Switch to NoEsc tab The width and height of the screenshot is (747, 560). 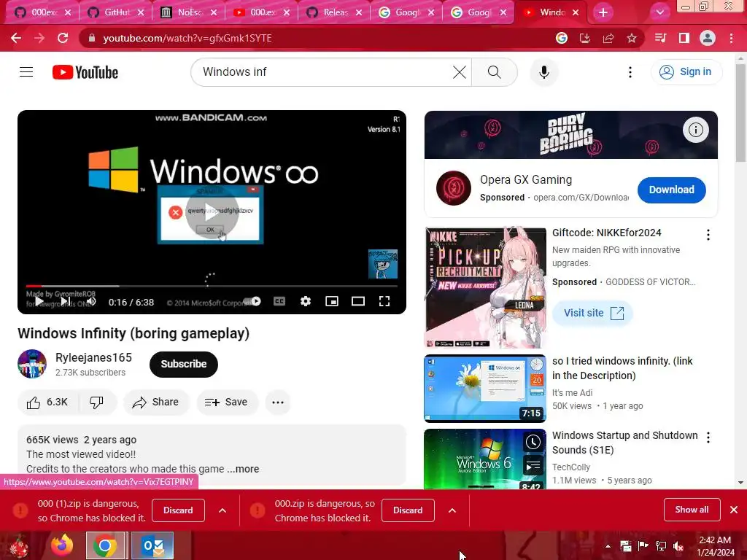[189, 12]
